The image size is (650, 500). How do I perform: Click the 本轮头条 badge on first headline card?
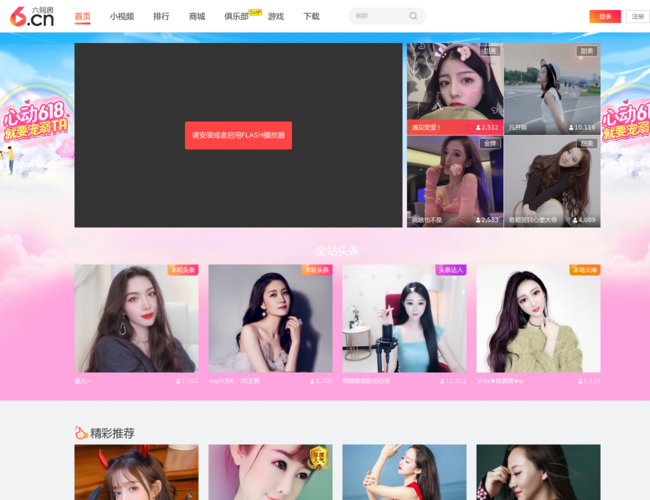coord(183,270)
